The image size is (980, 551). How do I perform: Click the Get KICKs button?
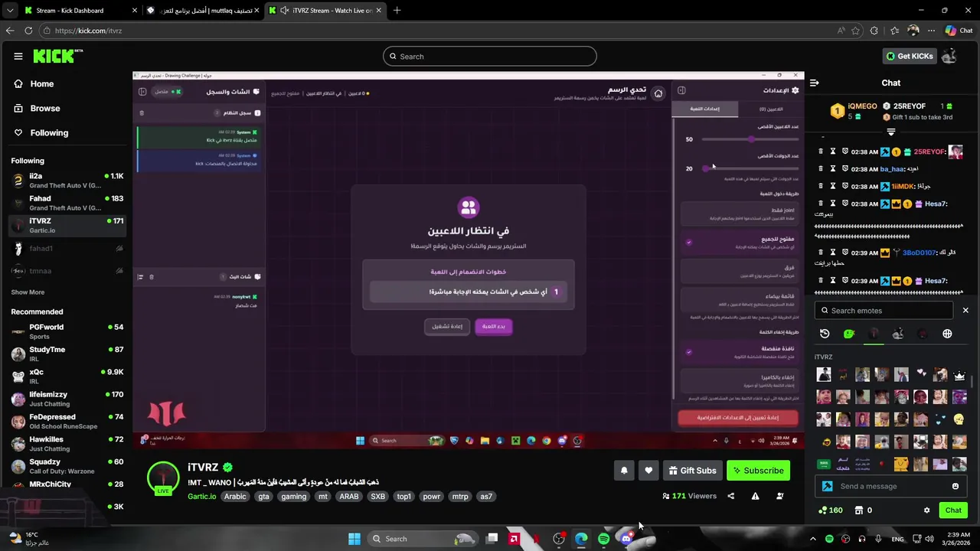tap(909, 56)
